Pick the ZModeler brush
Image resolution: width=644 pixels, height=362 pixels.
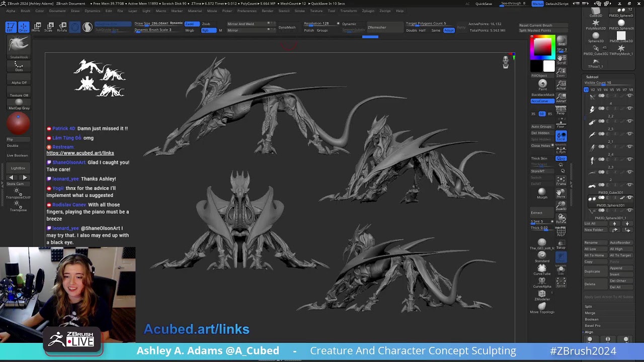(x=542, y=295)
